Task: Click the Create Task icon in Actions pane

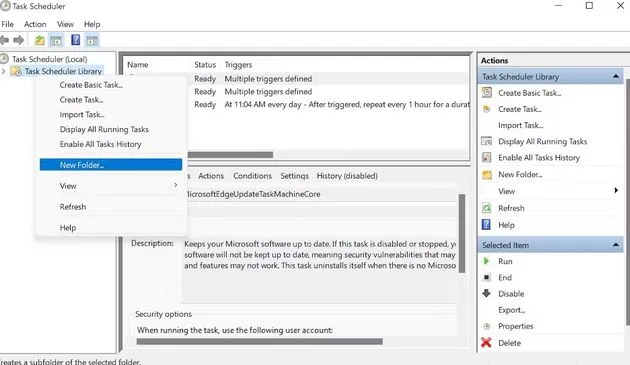Action: 487,109
